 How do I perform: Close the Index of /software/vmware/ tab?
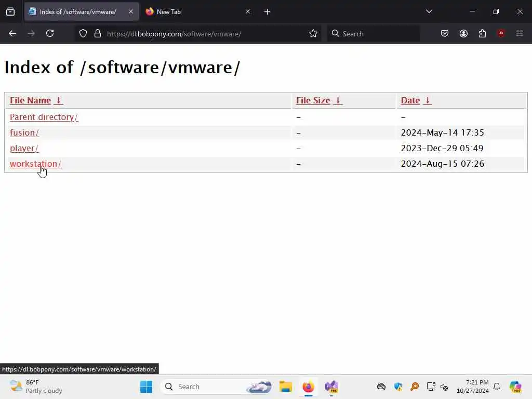click(130, 11)
